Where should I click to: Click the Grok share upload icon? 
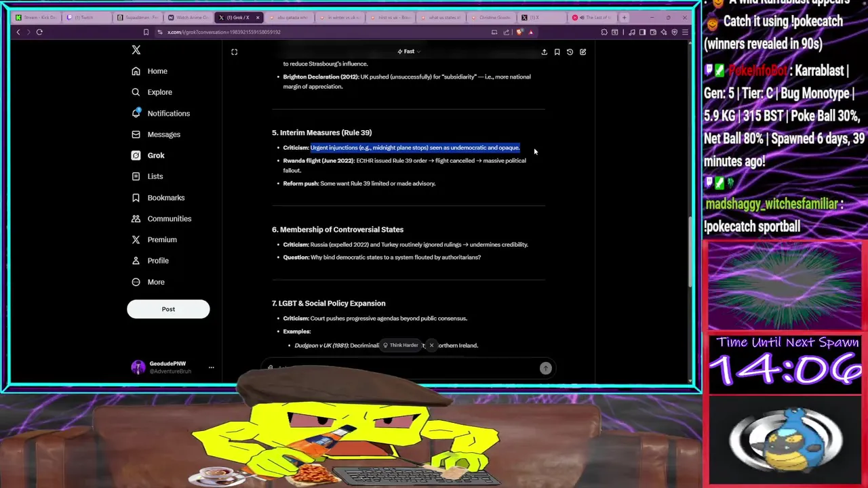(x=544, y=52)
